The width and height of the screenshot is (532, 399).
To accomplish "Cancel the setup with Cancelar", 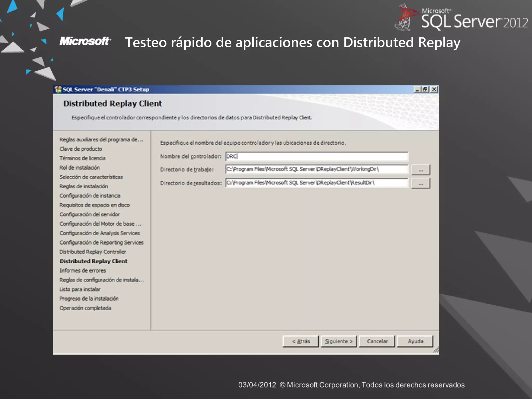I will tap(377, 341).
